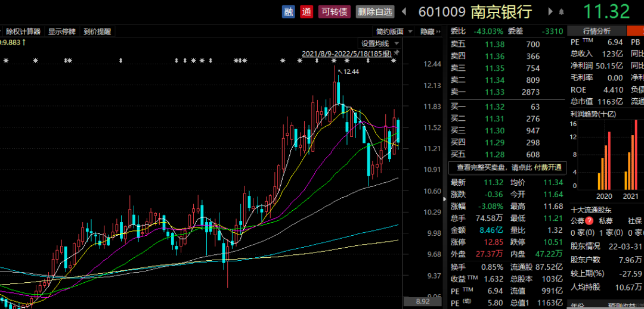Select the 卖三 11.35 ask row

pyautogui.click(x=507, y=68)
